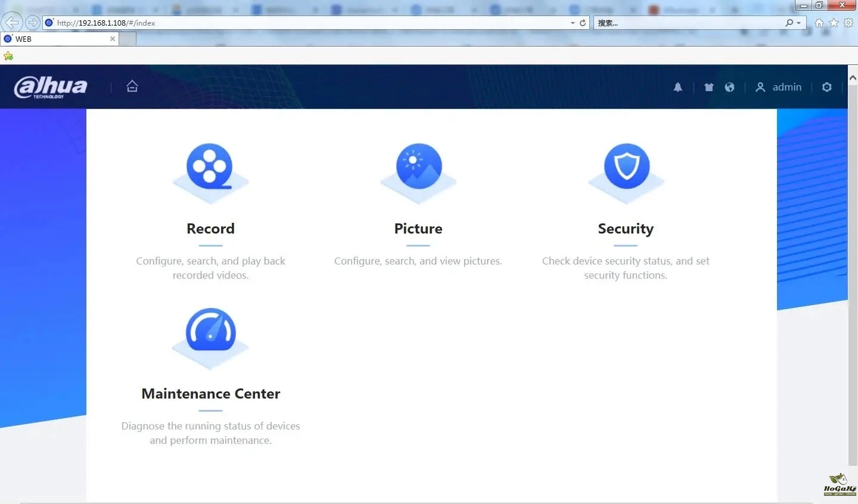This screenshot has width=858, height=504.
Task: Go to the Dahua home page icon
Action: 132,86
